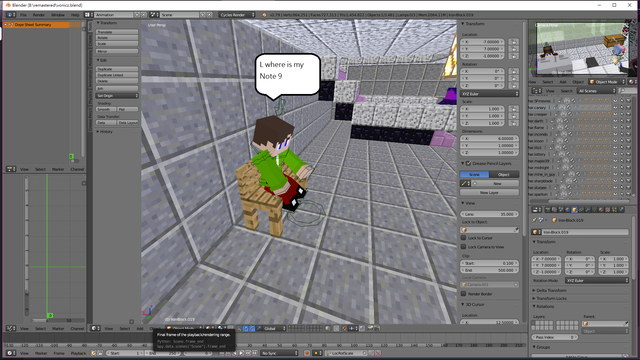Select the Particles properties tab icon
Screen dimensions: 640x360
pyautogui.click(x=615, y=210)
